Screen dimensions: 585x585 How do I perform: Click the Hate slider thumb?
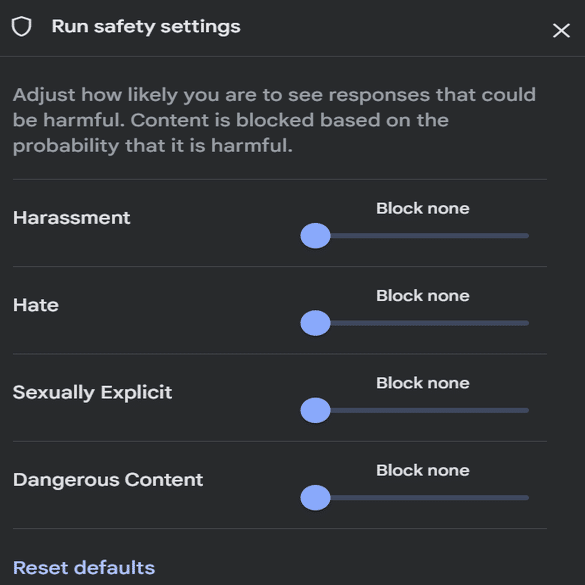[x=315, y=323]
